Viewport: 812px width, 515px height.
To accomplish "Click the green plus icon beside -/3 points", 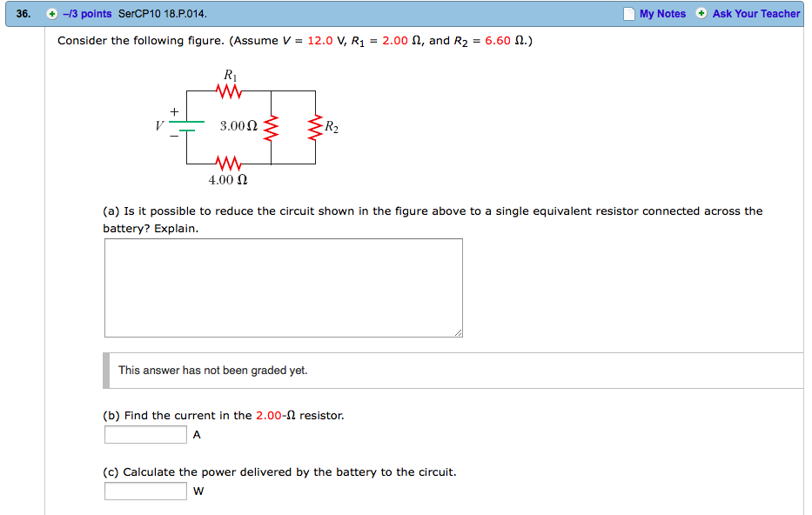I will point(51,13).
